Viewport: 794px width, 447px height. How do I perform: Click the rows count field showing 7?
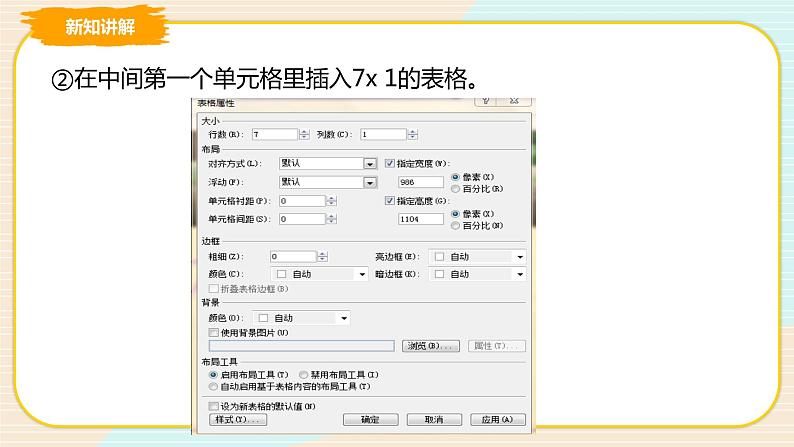click(275, 134)
